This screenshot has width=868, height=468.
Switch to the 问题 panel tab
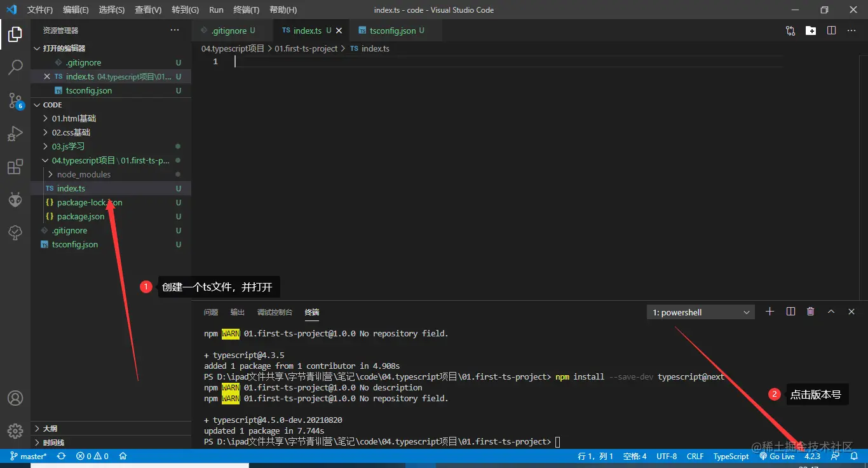[x=211, y=312]
